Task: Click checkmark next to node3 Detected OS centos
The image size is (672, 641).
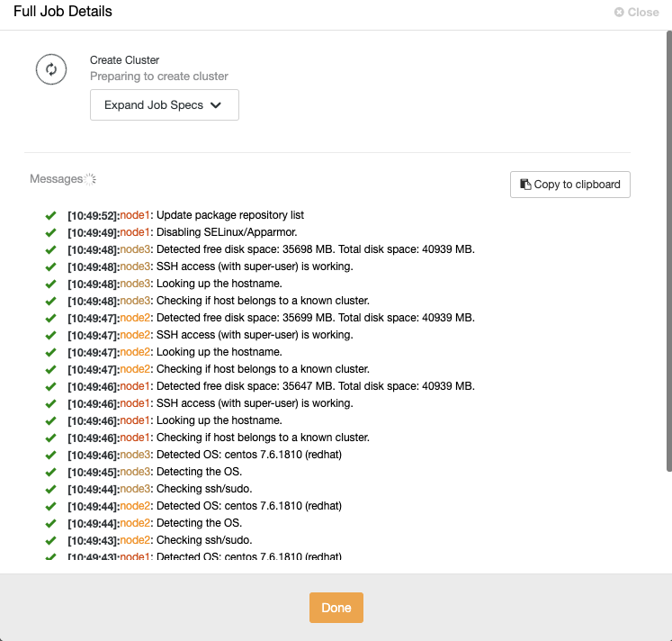Action: (x=50, y=455)
